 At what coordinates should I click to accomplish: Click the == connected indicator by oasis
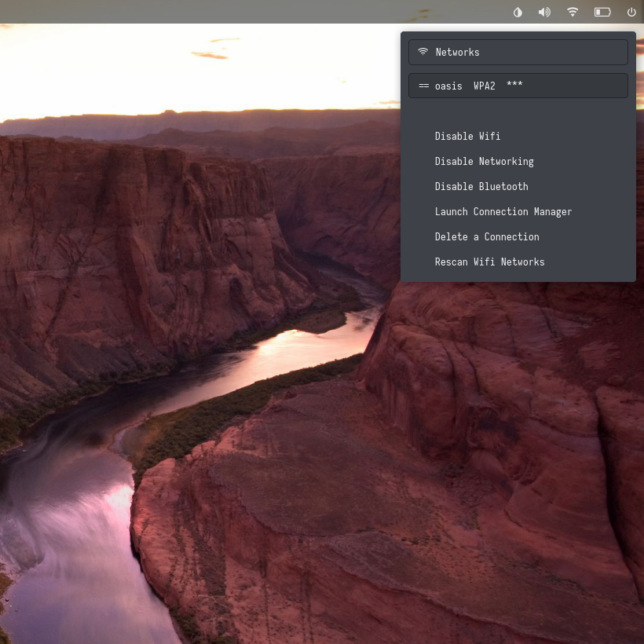(x=424, y=86)
